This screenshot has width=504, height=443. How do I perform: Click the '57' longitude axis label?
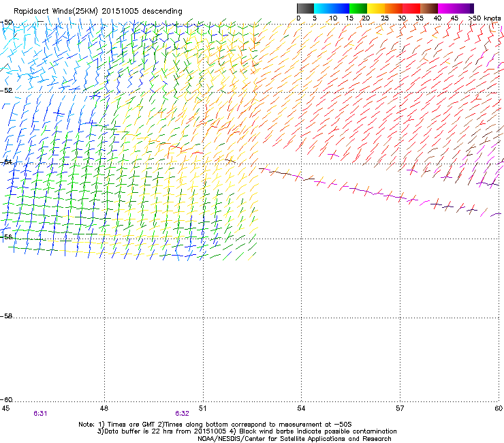pyautogui.click(x=400, y=408)
